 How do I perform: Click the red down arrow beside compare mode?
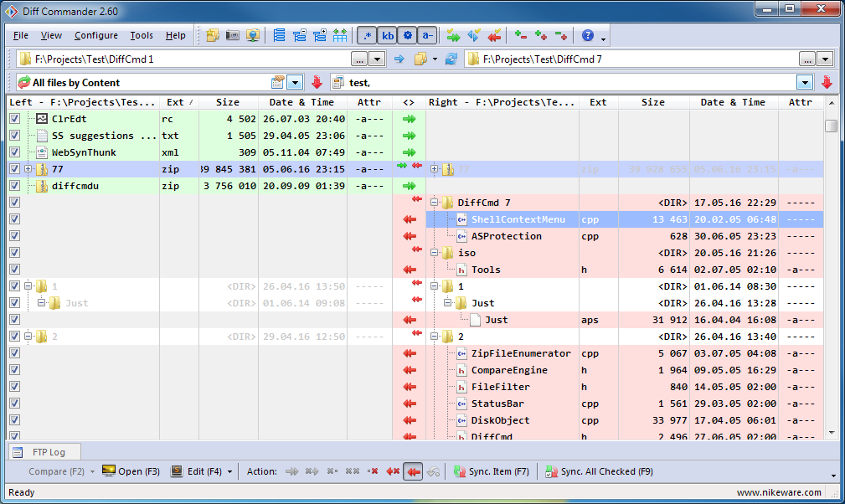point(317,82)
